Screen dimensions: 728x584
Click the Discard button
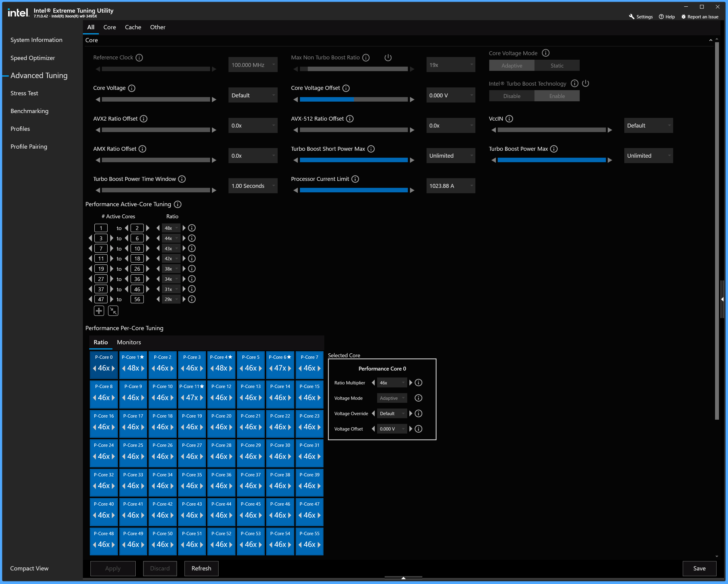pos(160,568)
